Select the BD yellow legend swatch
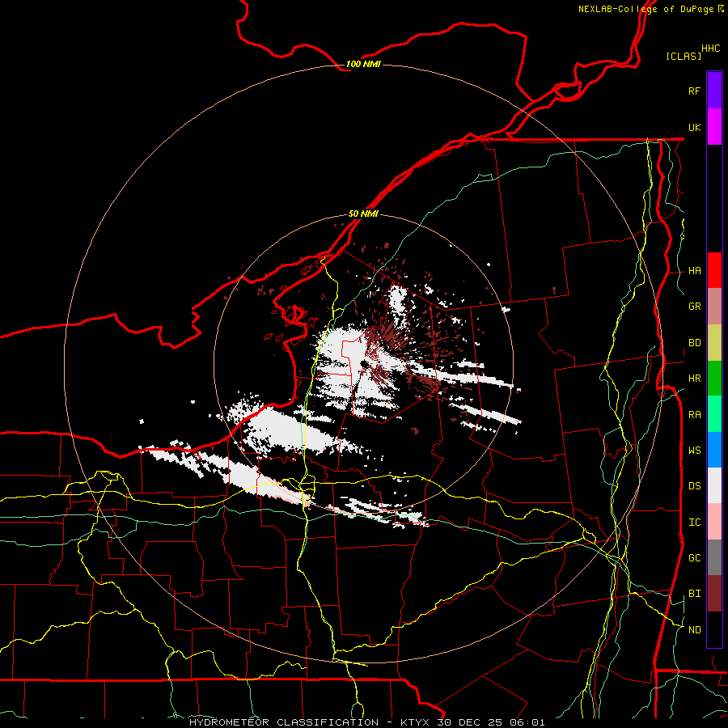Viewport: 728px width, 728px height. (x=714, y=343)
